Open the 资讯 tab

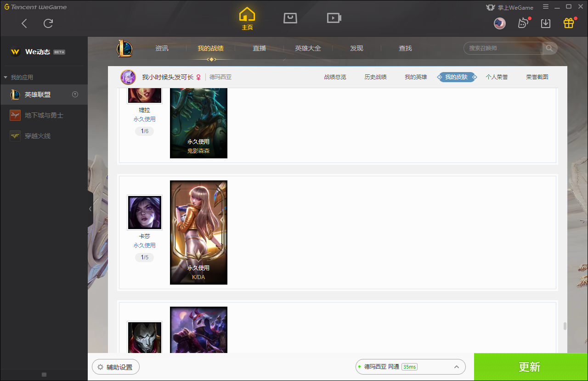click(x=162, y=48)
